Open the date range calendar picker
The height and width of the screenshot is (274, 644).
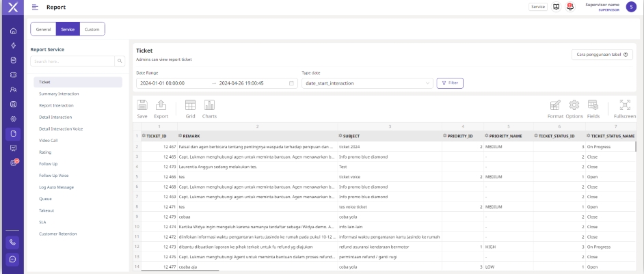click(293, 83)
